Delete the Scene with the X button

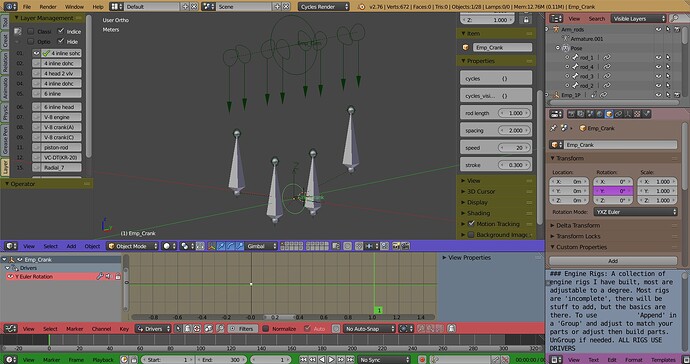click(286, 7)
